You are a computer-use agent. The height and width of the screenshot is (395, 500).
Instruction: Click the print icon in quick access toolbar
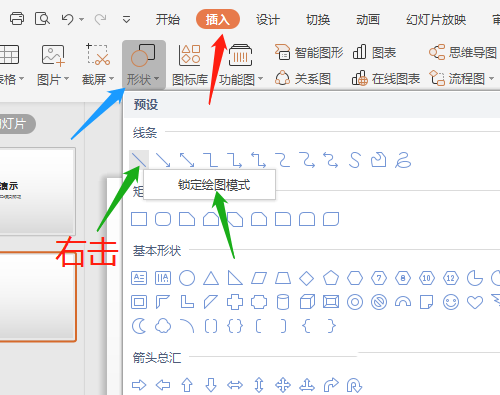(17, 19)
